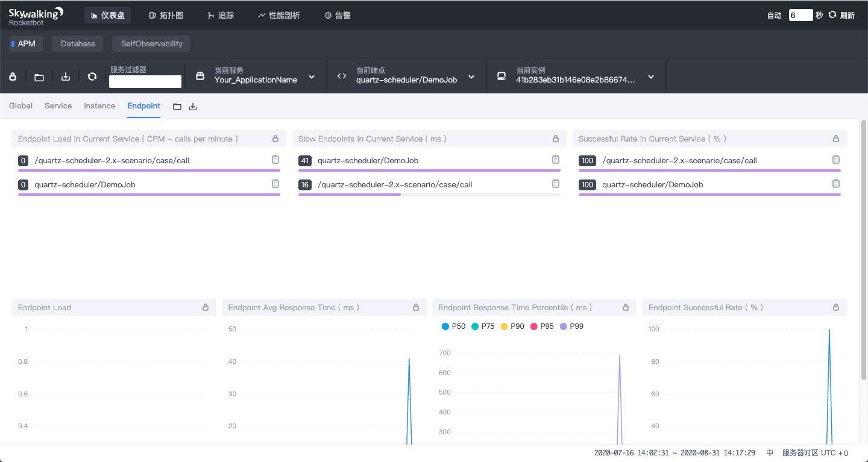Click the auto refresh seconds input
Viewport: 868px width, 462px height.
800,15
